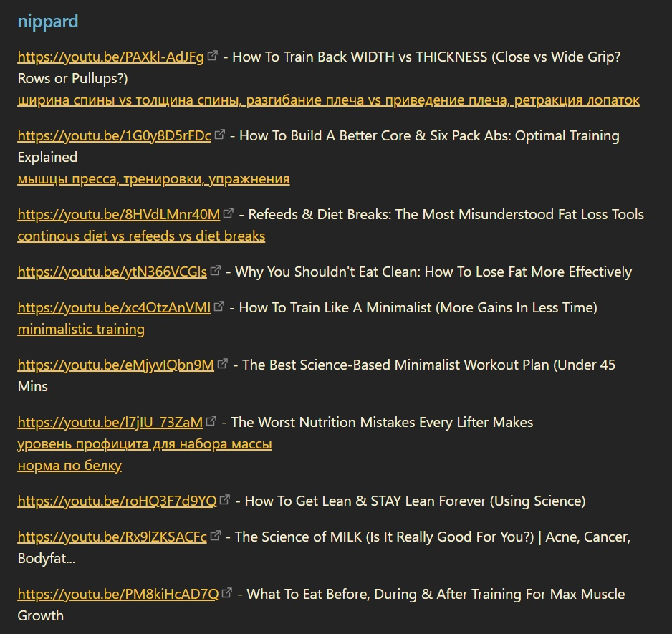Open the youtu.be/PM8kiHcAD7Q link
This screenshot has width=672, height=634.
pyautogui.click(x=118, y=595)
